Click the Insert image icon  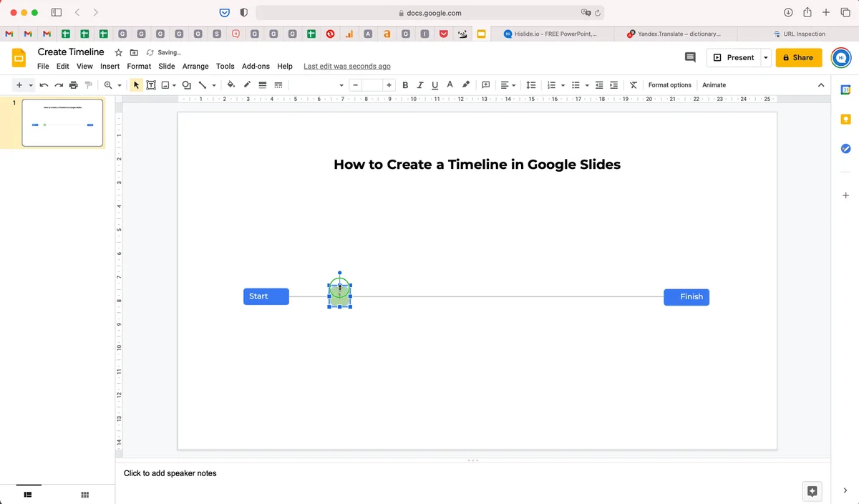(165, 85)
